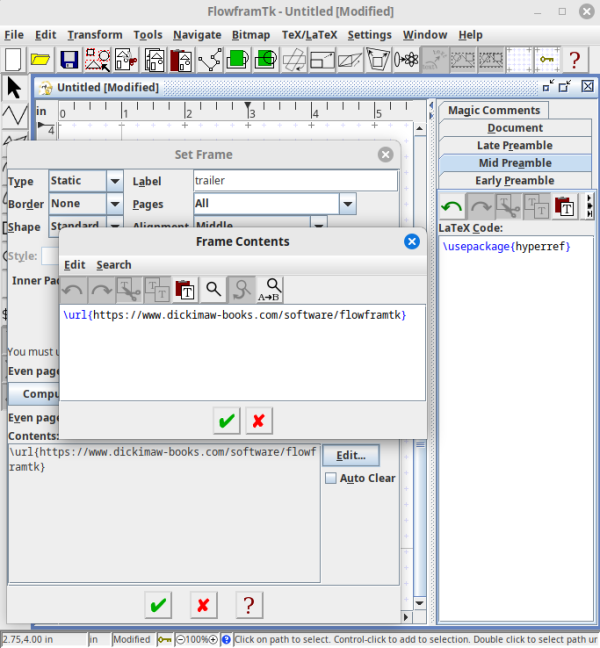
Task: Open the Search menu in Frame Contents
Action: click(x=114, y=265)
